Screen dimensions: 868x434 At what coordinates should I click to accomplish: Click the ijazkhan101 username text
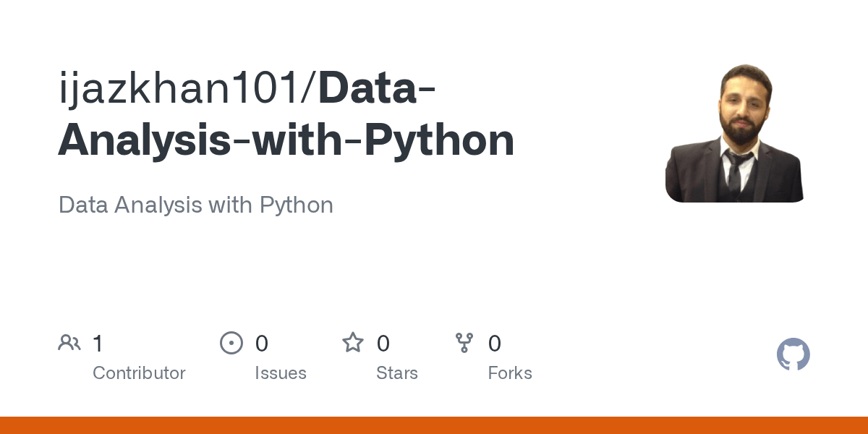coord(184,90)
